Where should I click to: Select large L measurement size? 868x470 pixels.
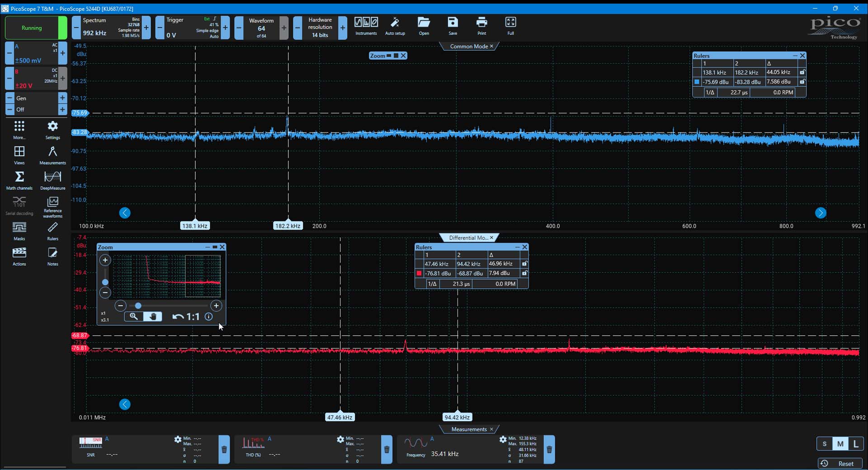click(855, 444)
